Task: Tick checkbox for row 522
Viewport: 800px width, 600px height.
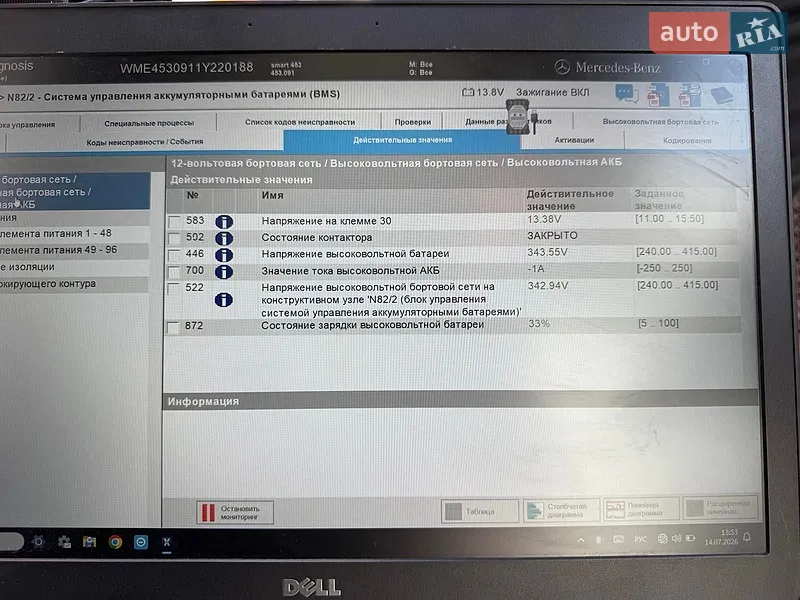Action: tap(174, 289)
